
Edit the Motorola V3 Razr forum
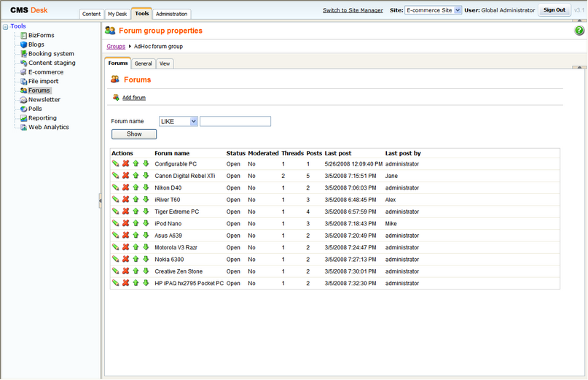pos(116,247)
